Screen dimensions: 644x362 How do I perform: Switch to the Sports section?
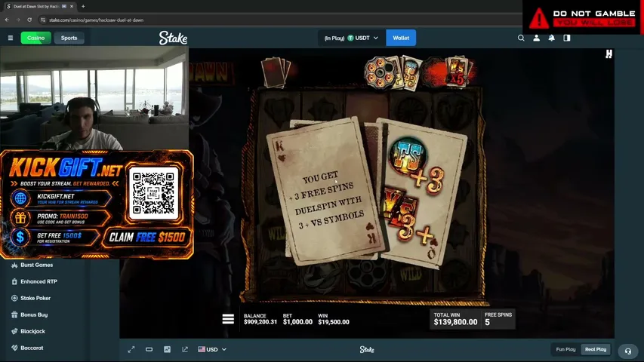tap(69, 38)
